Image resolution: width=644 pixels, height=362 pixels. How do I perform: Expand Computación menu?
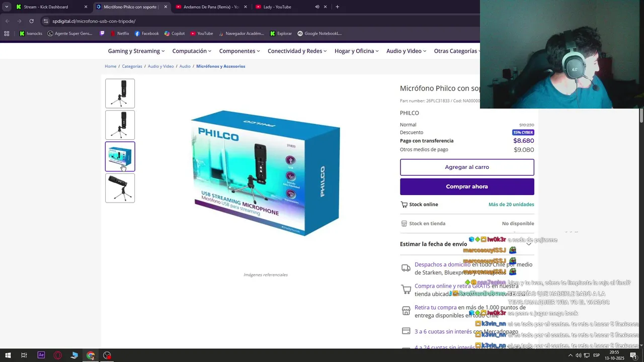(192, 51)
